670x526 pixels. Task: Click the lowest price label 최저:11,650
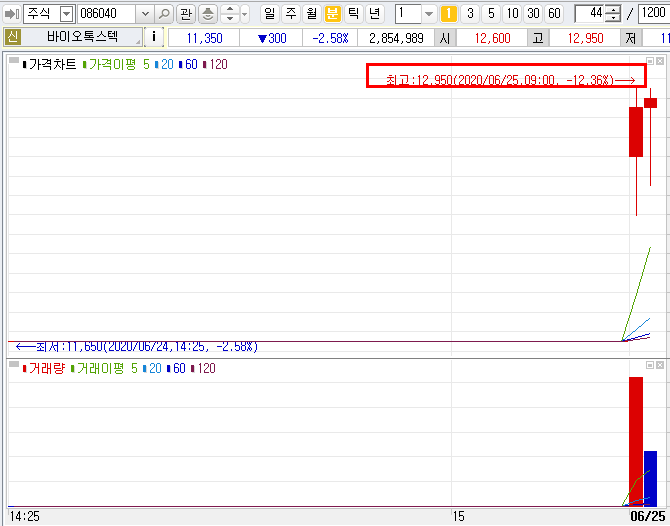pos(137,347)
